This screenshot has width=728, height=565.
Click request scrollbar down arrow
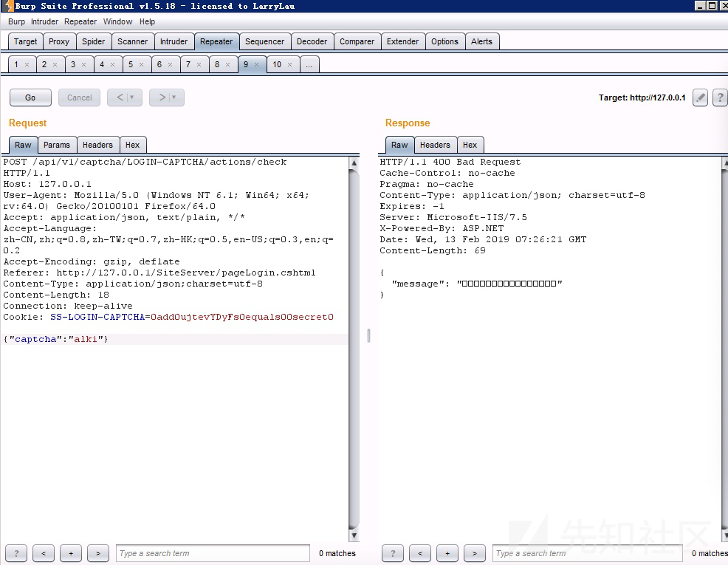pyautogui.click(x=354, y=535)
